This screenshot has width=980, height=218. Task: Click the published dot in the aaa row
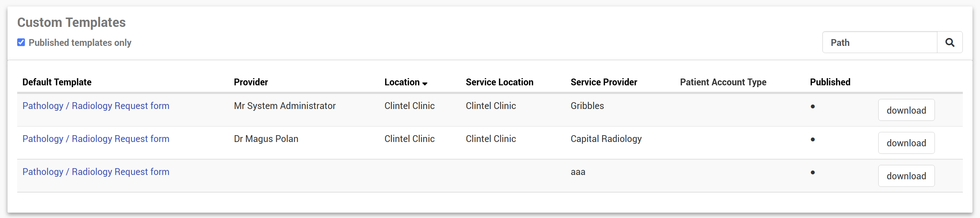[x=813, y=172]
